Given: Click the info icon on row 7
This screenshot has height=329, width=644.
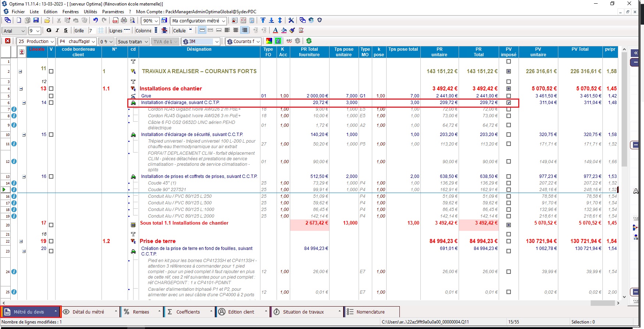Looking at the screenshot, I should click(x=14, y=109).
